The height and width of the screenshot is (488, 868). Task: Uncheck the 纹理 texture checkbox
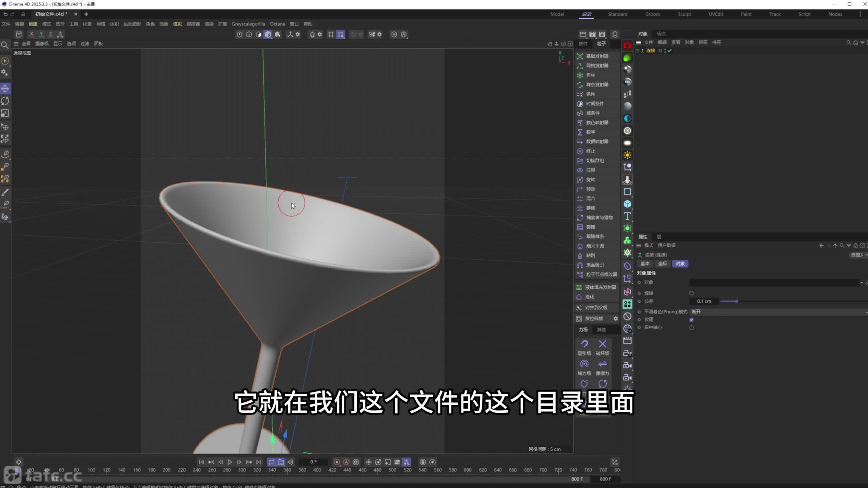(x=691, y=320)
